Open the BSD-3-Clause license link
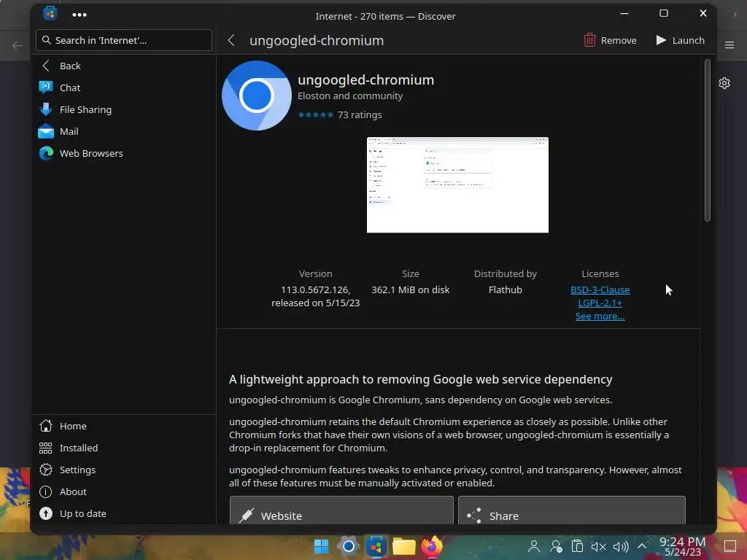 click(600, 289)
